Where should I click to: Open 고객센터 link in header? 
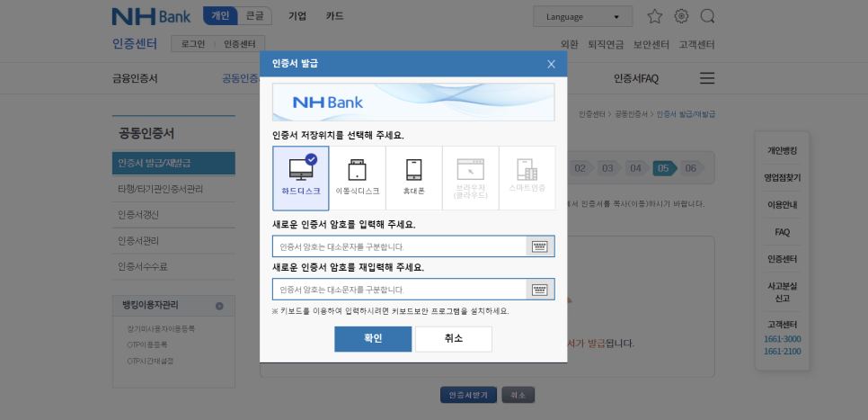tap(697, 44)
